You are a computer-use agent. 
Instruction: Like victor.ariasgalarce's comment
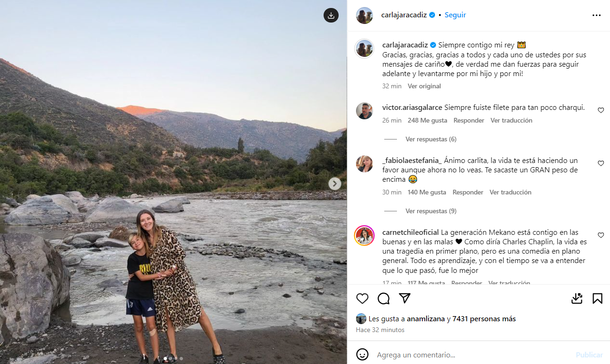pyautogui.click(x=601, y=110)
